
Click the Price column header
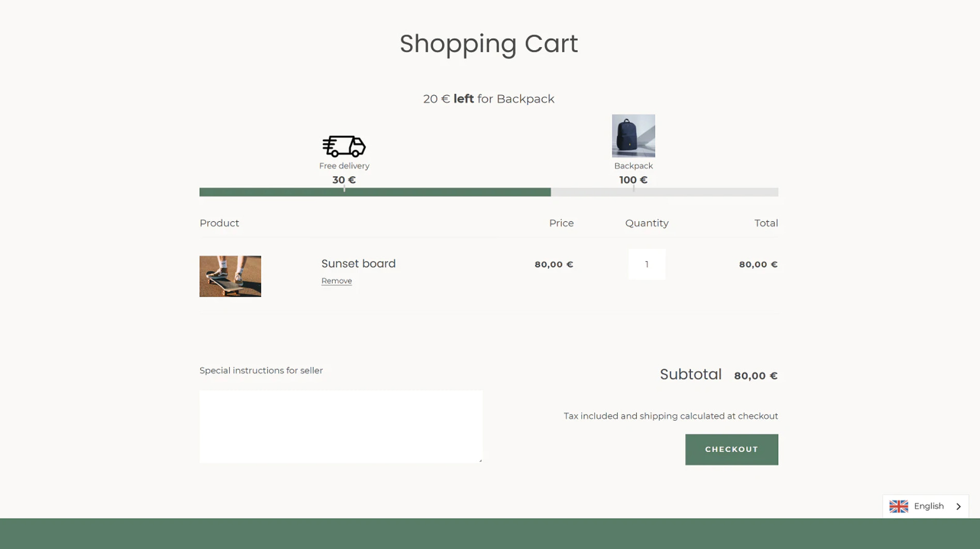pyautogui.click(x=561, y=223)
